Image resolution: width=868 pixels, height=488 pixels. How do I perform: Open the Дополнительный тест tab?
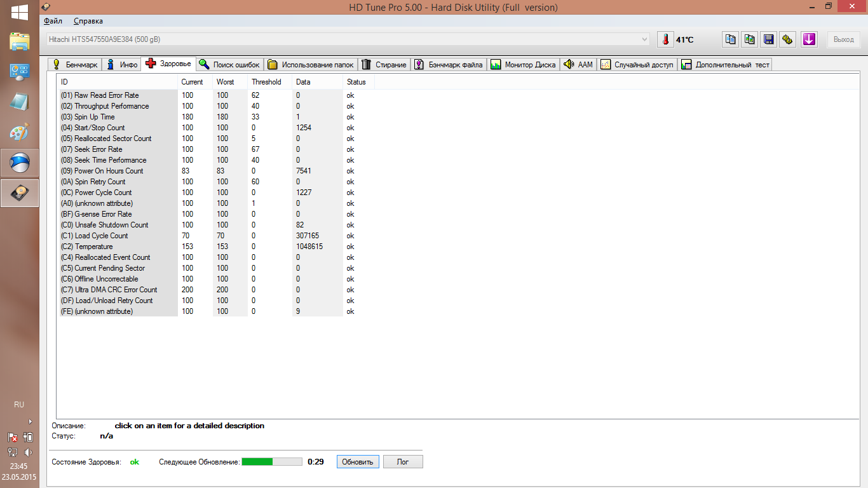[x=725, y=65]
